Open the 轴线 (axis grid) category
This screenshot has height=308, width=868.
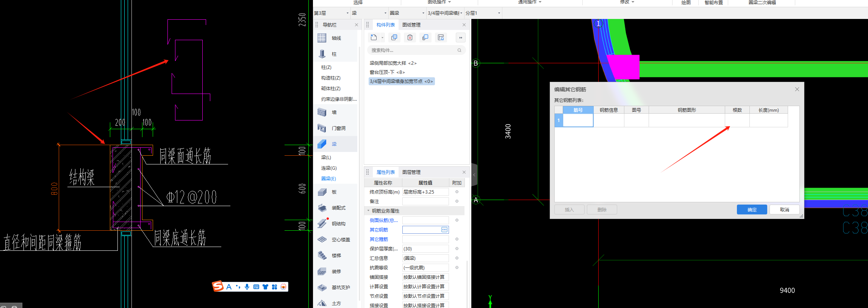[336, 38]
